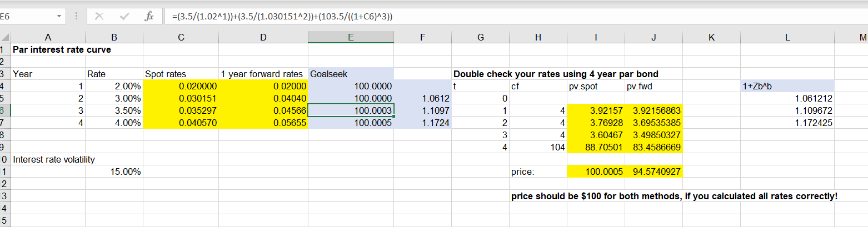Image resolution: width=868 pixels, height=227 pixels.
Task: Click the Select All corner triangle
Action: point(5,38)
